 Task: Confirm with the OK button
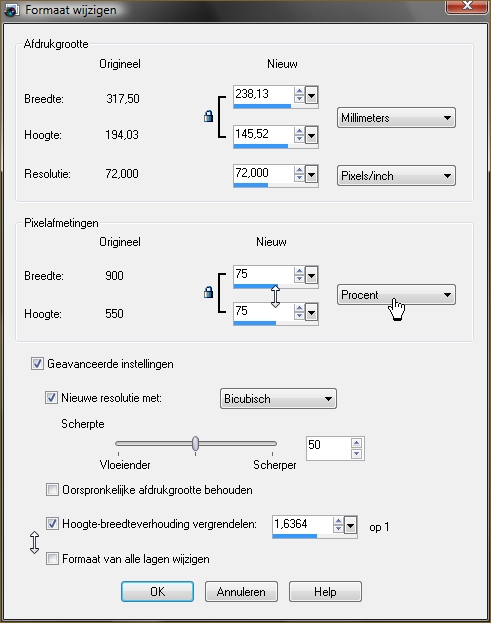(x=157, y=592)
